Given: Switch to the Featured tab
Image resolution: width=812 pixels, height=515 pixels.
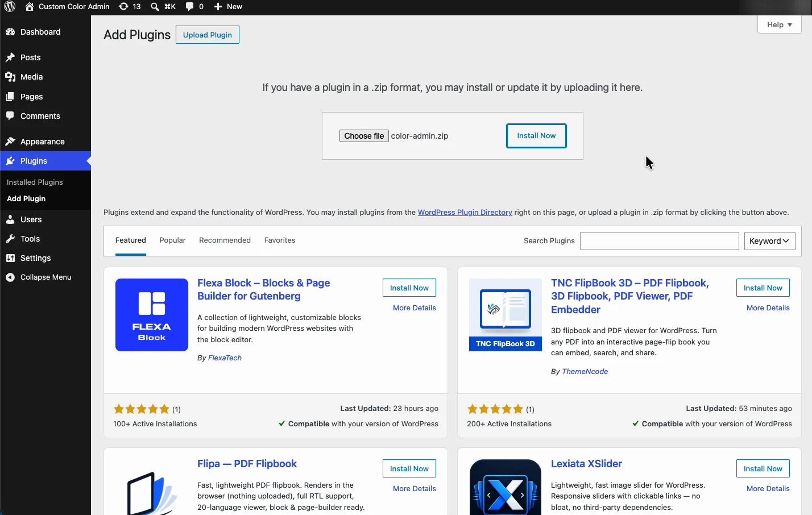Looking at the screenshot, I should 131,240.
